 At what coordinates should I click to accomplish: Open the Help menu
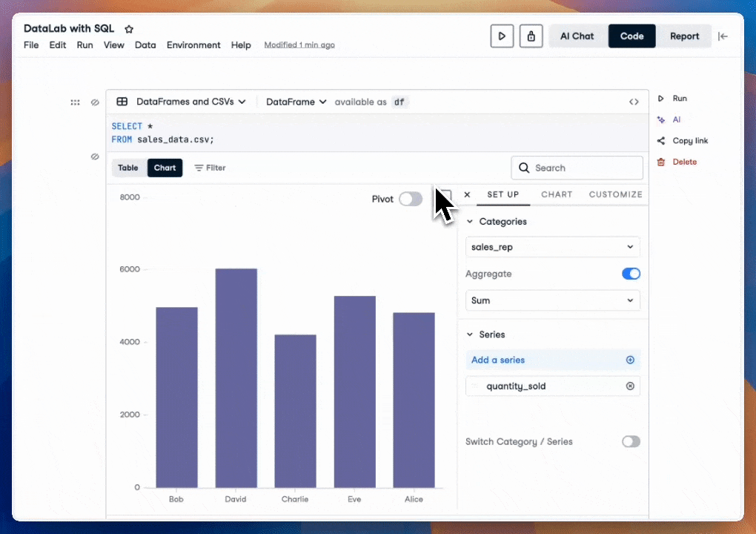(241, 44)
